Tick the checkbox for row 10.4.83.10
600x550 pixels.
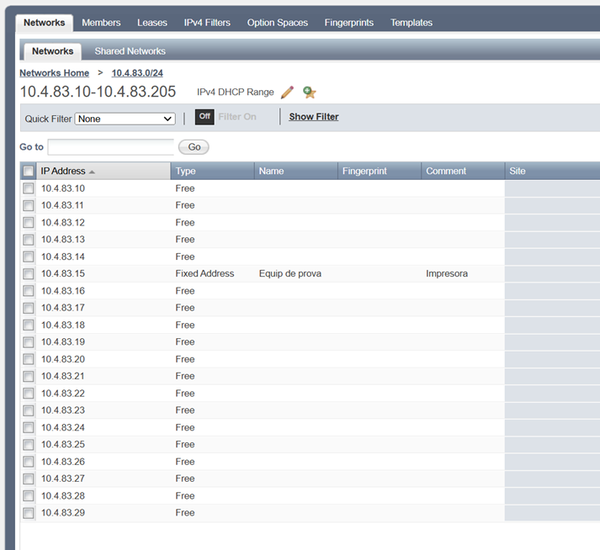29,189
